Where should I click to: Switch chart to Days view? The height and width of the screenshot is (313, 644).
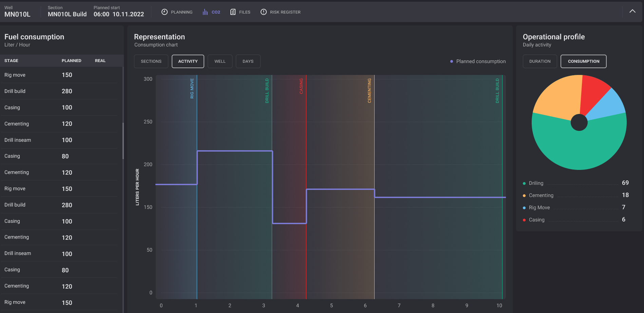pyautogui.click(x=248, y=61)
